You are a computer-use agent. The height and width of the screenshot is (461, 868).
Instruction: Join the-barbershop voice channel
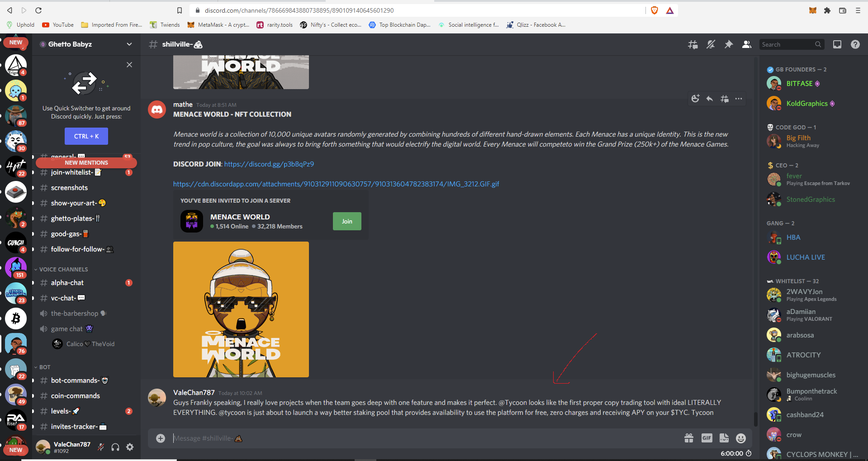tap(86, 314)
